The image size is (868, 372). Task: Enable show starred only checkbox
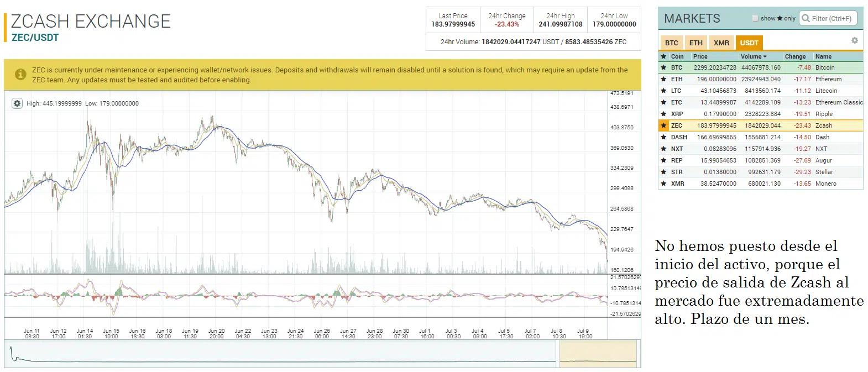[755, 18]
